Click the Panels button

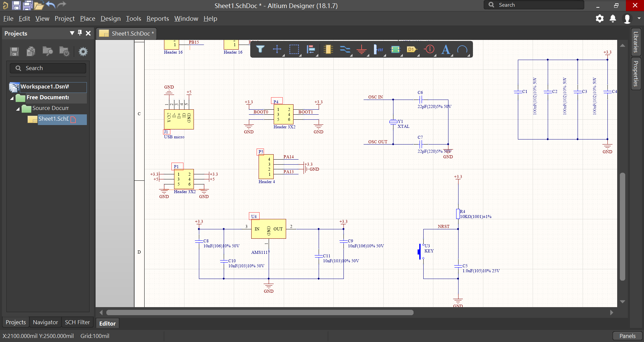627,336
